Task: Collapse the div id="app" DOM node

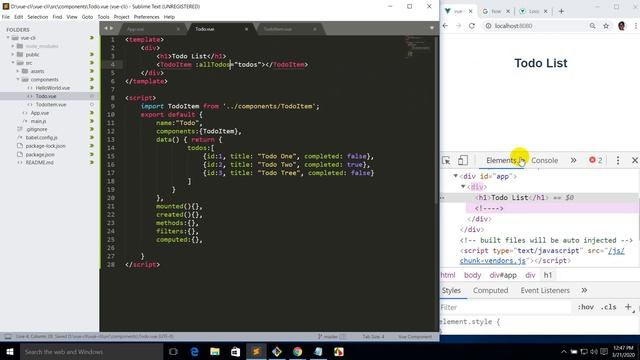Action: 456,176
